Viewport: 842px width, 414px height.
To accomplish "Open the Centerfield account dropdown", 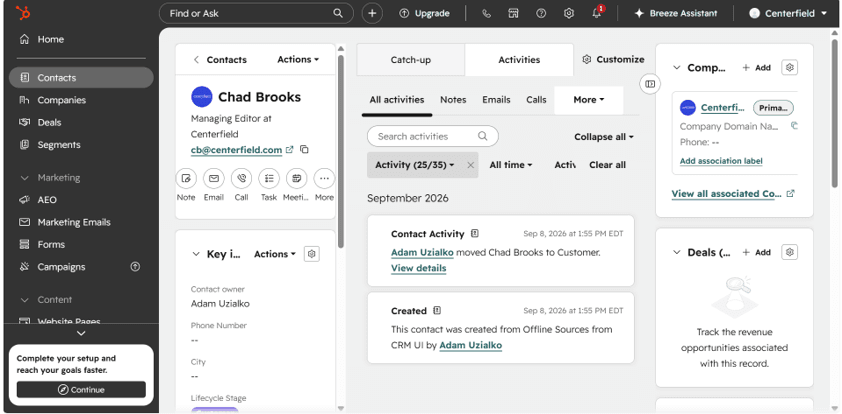I will (x=788, y=13).
